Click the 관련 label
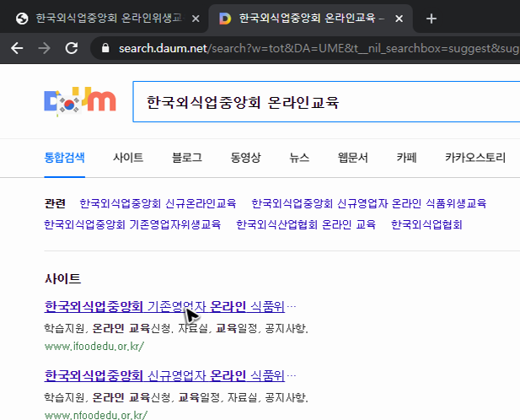 pyautogui.click(x=55, y=203)
